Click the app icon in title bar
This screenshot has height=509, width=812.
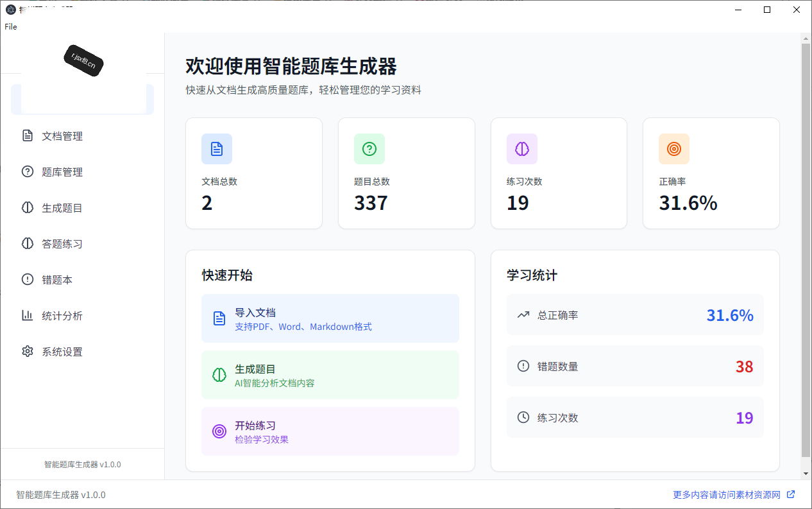[x=10, y=10]
